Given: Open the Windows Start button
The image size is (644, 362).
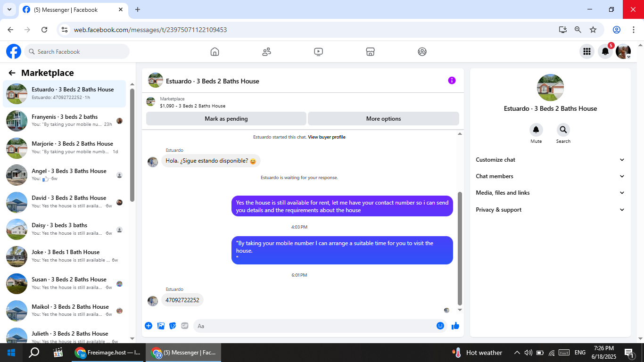Looking at the screenshot, I should pos(11,353).
